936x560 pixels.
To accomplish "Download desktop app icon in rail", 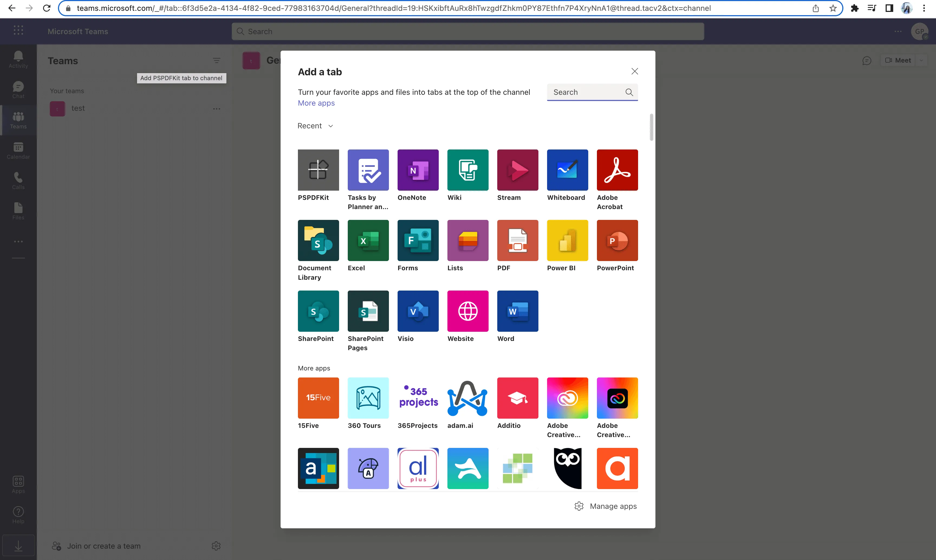I will coord(18,546).
